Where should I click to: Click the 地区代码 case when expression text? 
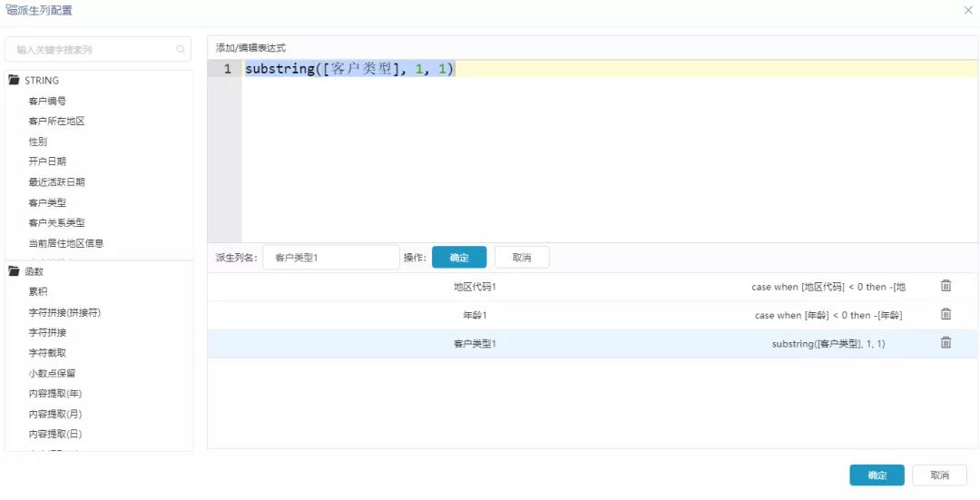tap(828, 287)
